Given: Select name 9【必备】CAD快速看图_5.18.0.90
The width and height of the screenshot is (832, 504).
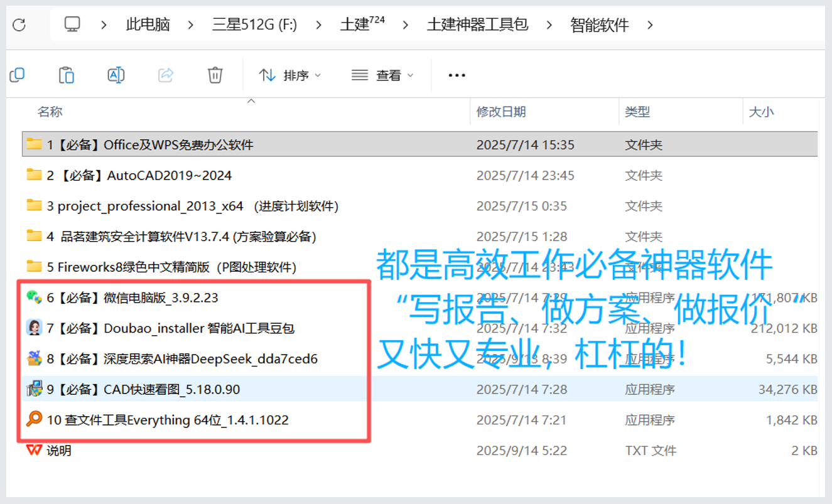Looking at the screenshot, I should 143,389.
